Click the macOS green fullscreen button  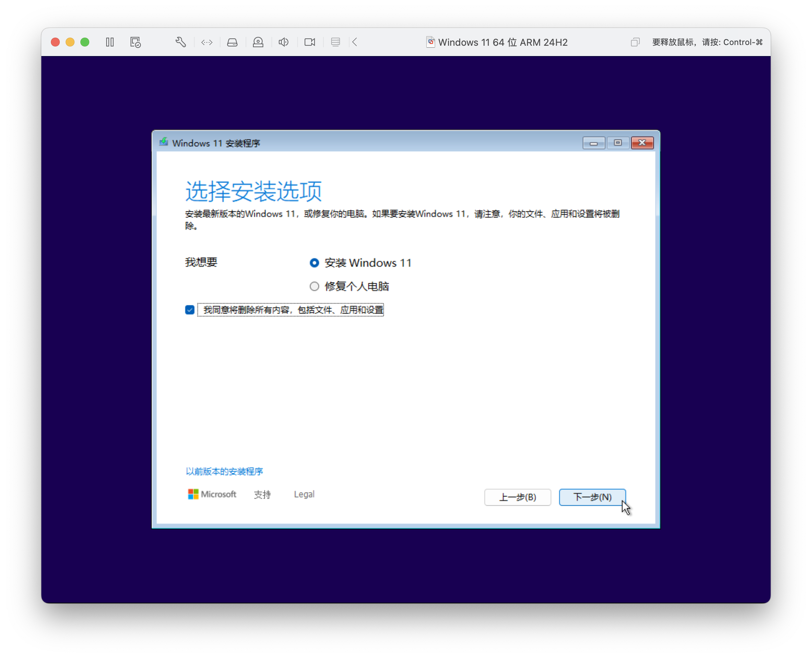pos(85,42)
